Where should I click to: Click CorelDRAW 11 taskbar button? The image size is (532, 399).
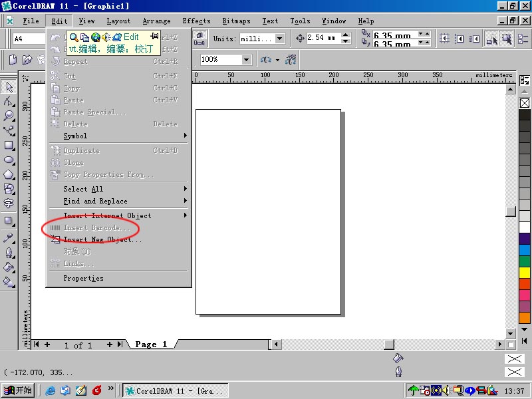click(175, 391)
